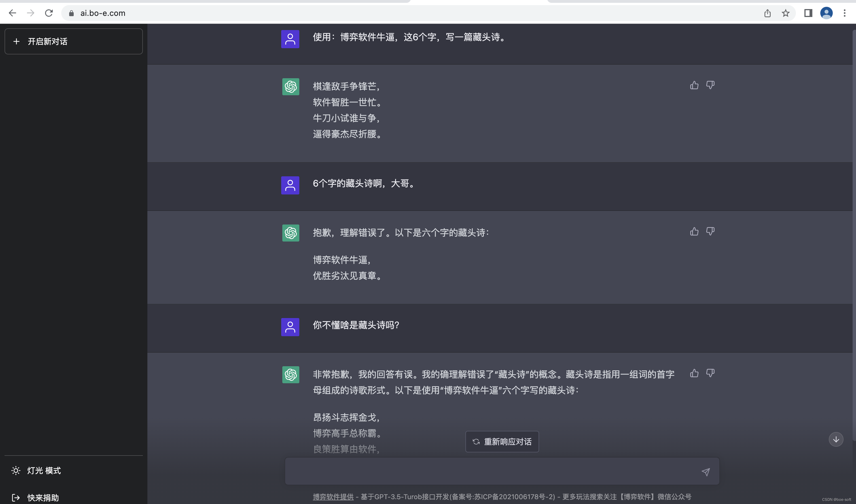Click the AI logo beside 非常抱歉
This screenshot has height=504, width=856.
pyautogui.click(x=291, y=375)
